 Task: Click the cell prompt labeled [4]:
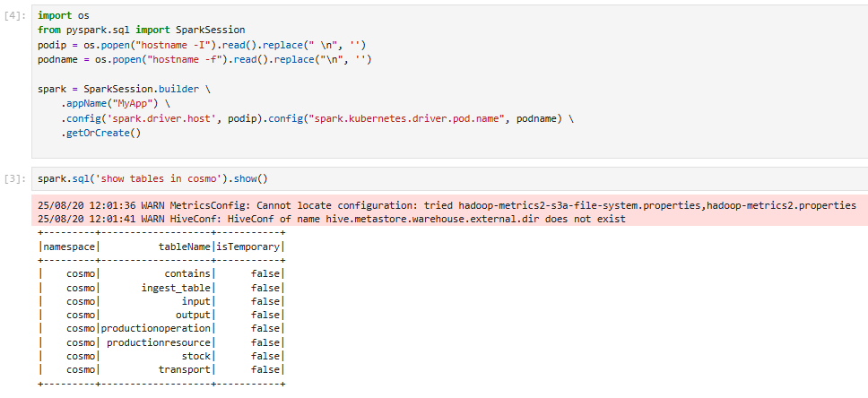click(14, 16)
